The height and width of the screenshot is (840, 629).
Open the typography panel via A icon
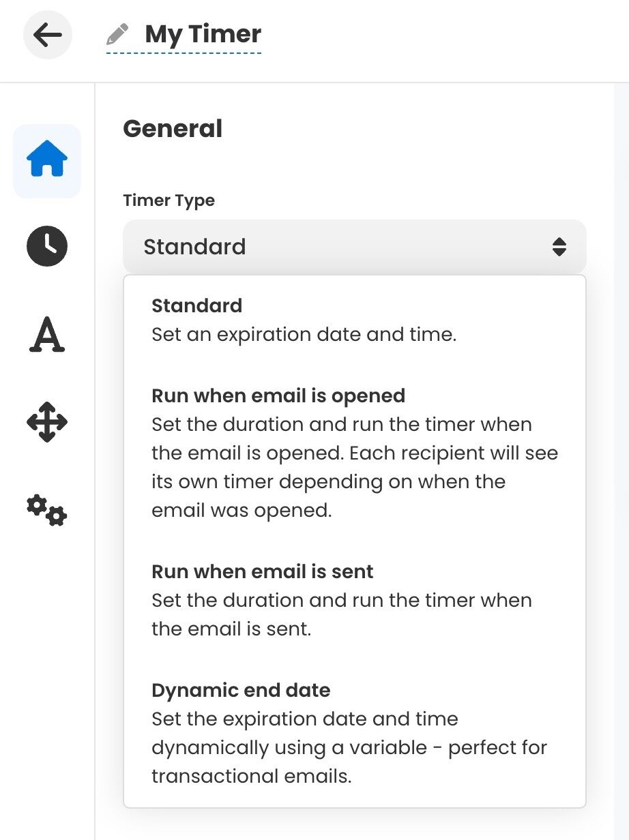(46, 334)
